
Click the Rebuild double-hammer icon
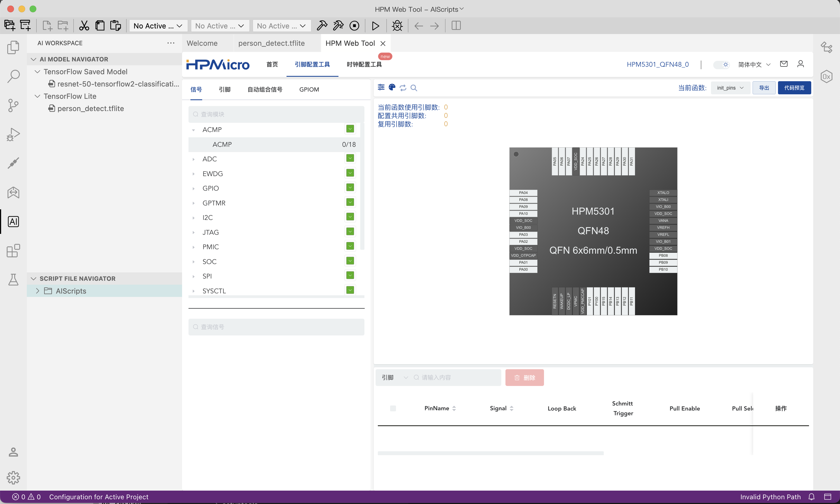(338, 26)
